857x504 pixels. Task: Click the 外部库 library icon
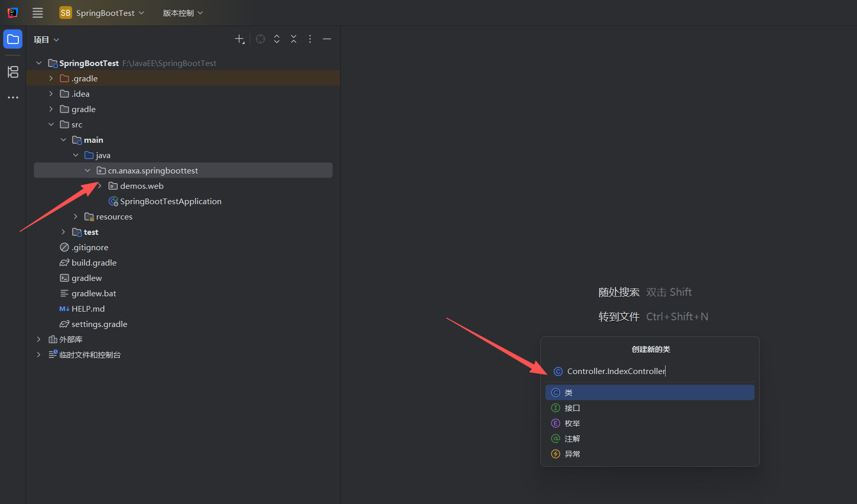click(53, 339)
